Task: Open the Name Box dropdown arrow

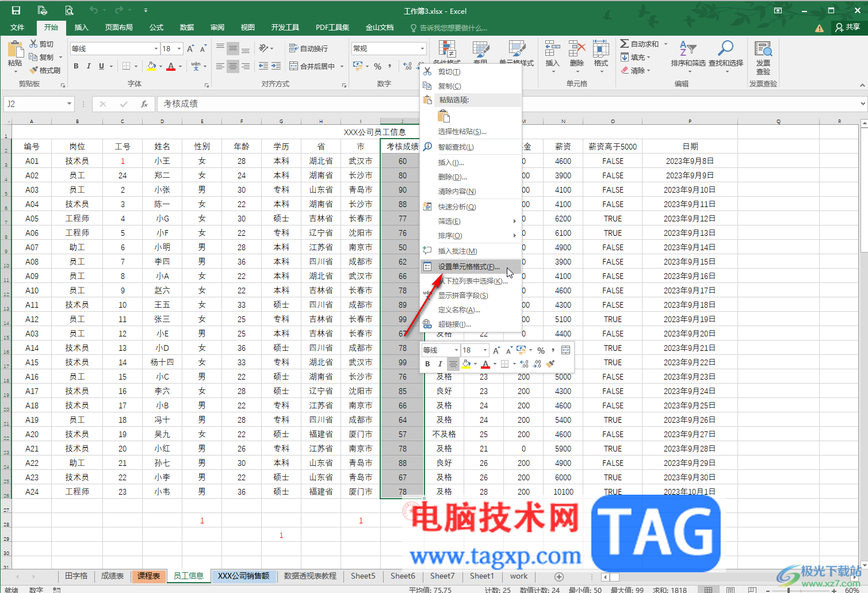Action: tap(70, 104)
